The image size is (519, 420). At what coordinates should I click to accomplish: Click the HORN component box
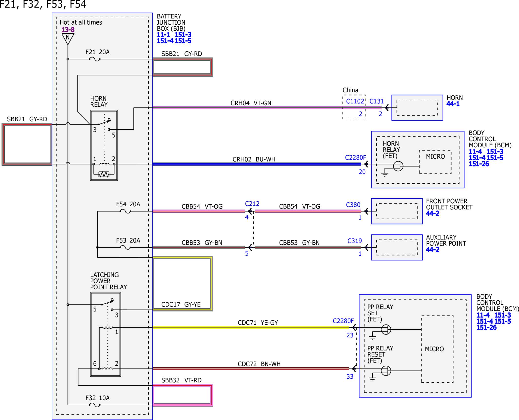[x=417, y=108]
